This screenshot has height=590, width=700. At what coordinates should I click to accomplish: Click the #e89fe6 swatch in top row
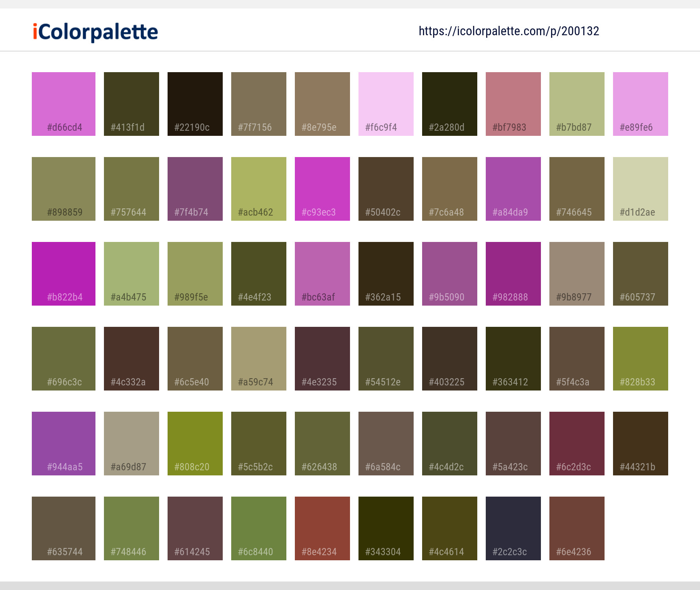640,104
